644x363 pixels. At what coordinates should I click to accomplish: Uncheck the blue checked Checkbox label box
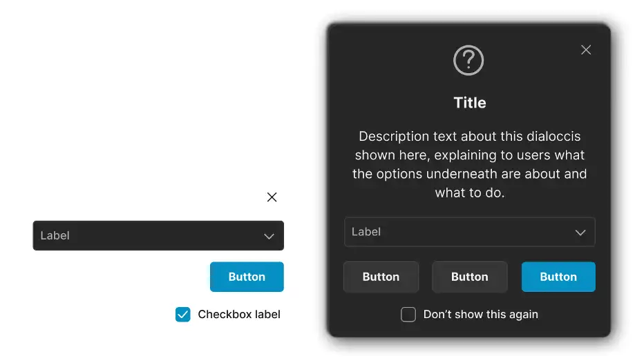click(x=182, y=315)
